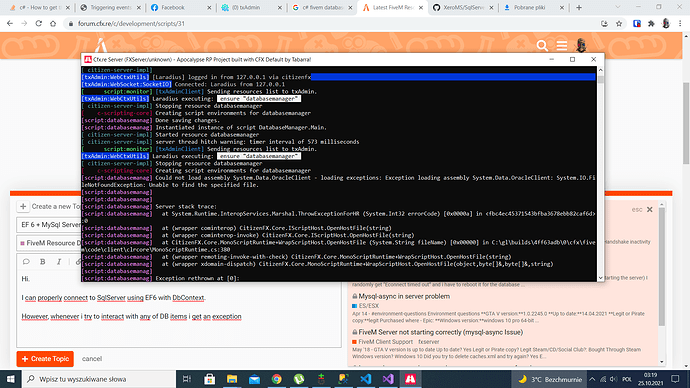The width and height of the screenshot is (690, 388).
Task: Open the forum hamburger menu
Action: point(562,45)
